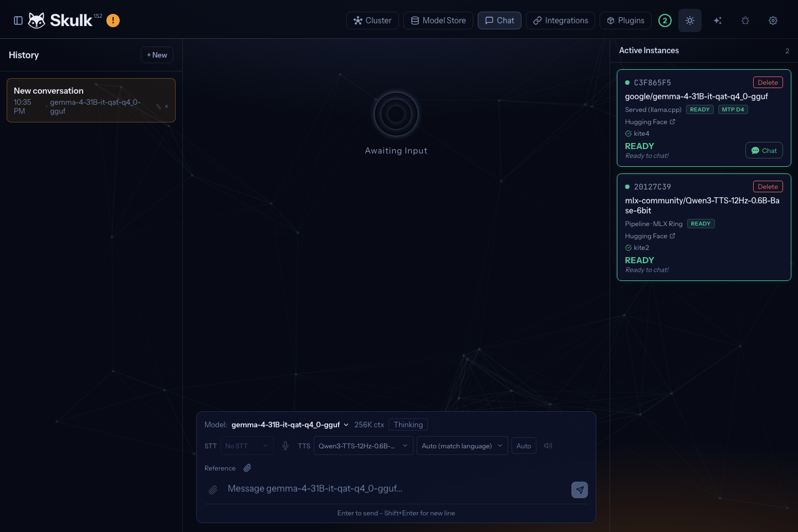Click the Reference paperclip attach icon

click(x=247, y=468)
